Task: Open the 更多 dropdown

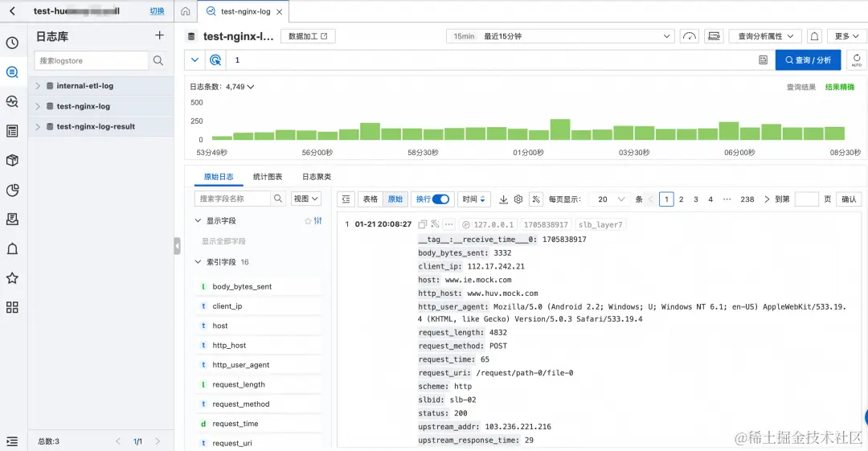Action: click(x=846, y=36)
